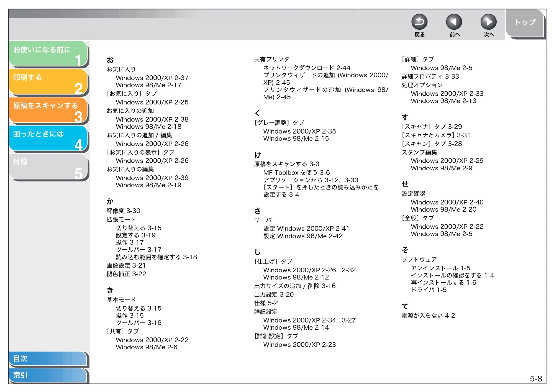The image size is (554, 392).
Task: Click 拡張モード 切り替える 3-15 entry
Action: [138, 228]
